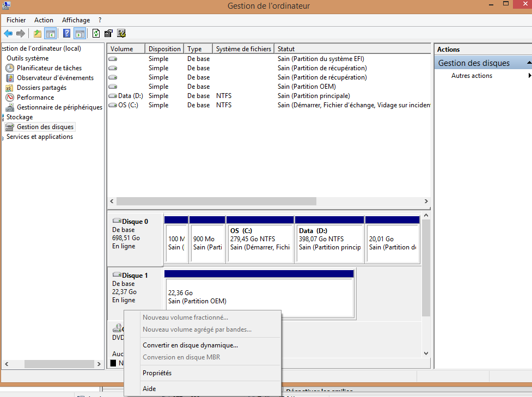The image size is (532, 397).
Task: Click the Data (D:) volume icon in list
Action: (113, 96)
